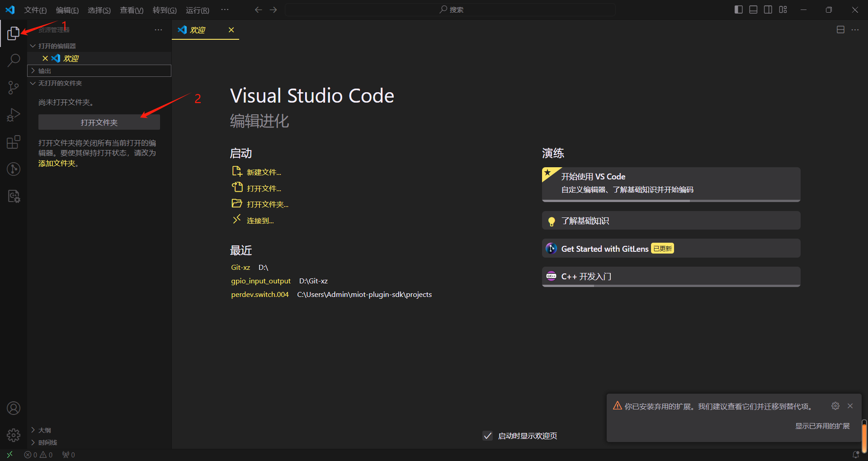Click the 打开文件夹 button in sidebar

pos(99,122)
